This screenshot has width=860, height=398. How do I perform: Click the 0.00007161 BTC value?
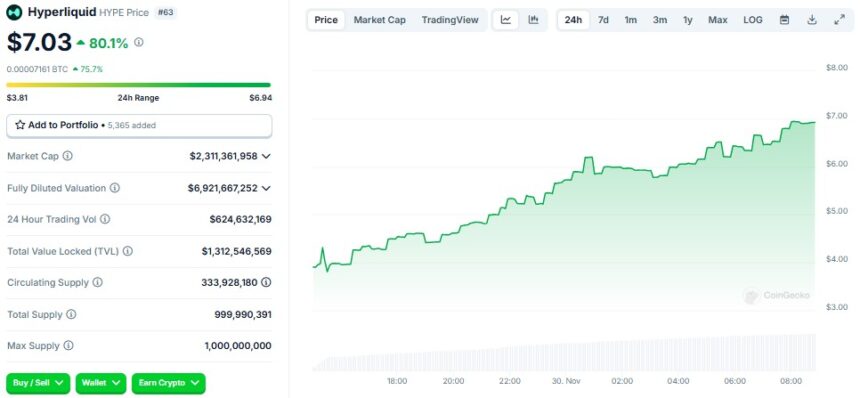[38, 69]
